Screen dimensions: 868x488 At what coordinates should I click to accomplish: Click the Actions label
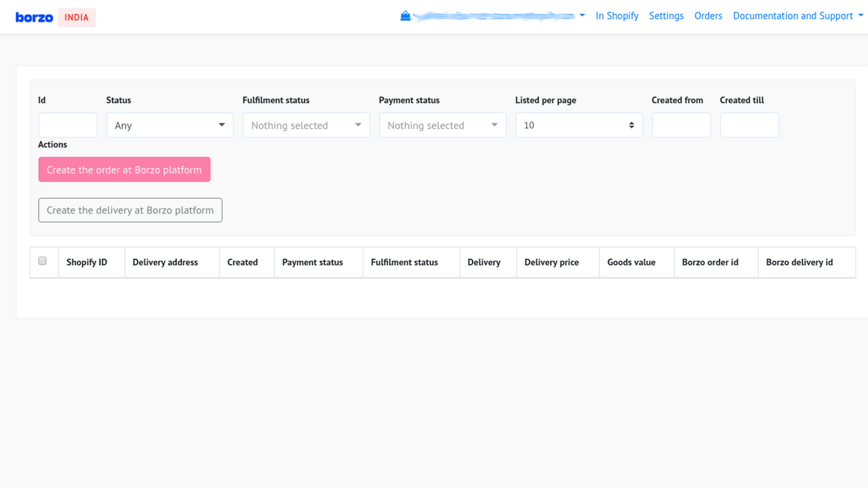53,144
